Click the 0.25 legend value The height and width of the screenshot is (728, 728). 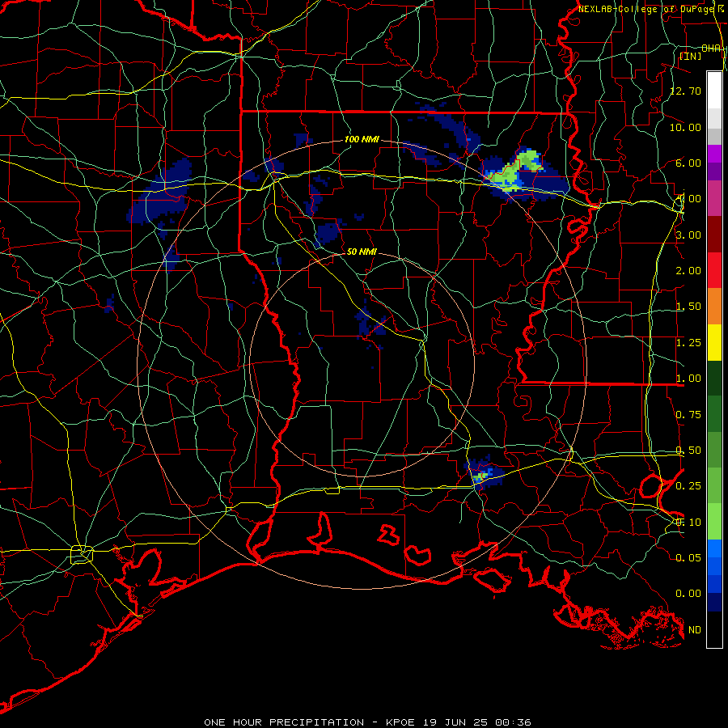pyautogui.click(x=688, y=486)
